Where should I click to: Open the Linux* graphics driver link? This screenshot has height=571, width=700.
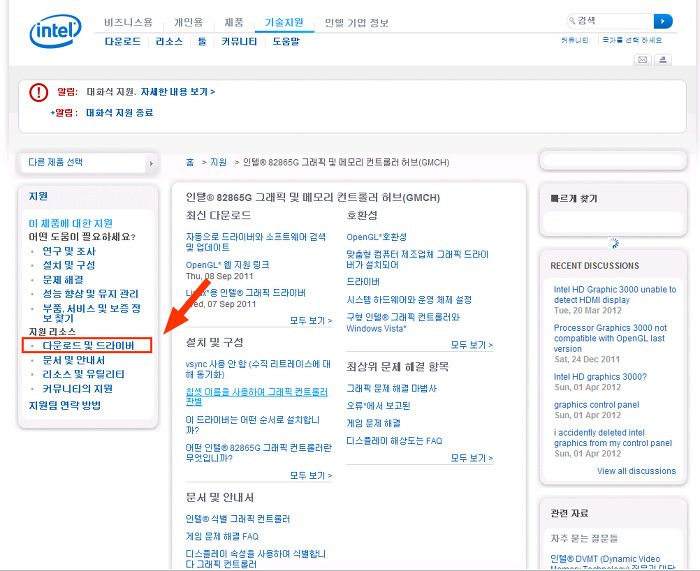[246, 293]
